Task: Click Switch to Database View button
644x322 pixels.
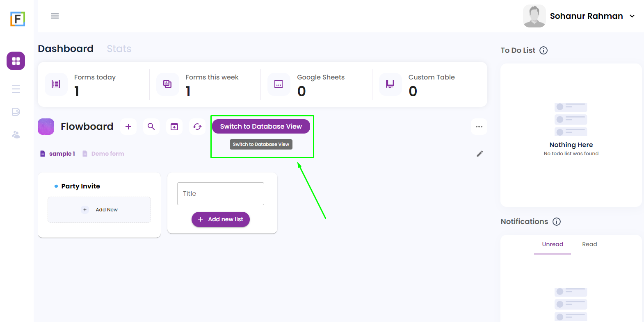Action: 261,127
